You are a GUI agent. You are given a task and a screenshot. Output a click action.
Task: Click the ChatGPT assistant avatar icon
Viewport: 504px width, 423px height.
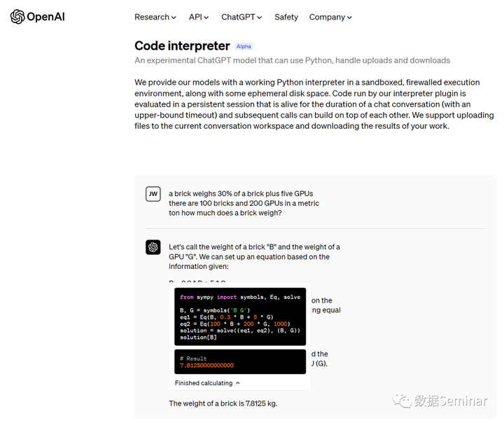[x=153, y=247]
